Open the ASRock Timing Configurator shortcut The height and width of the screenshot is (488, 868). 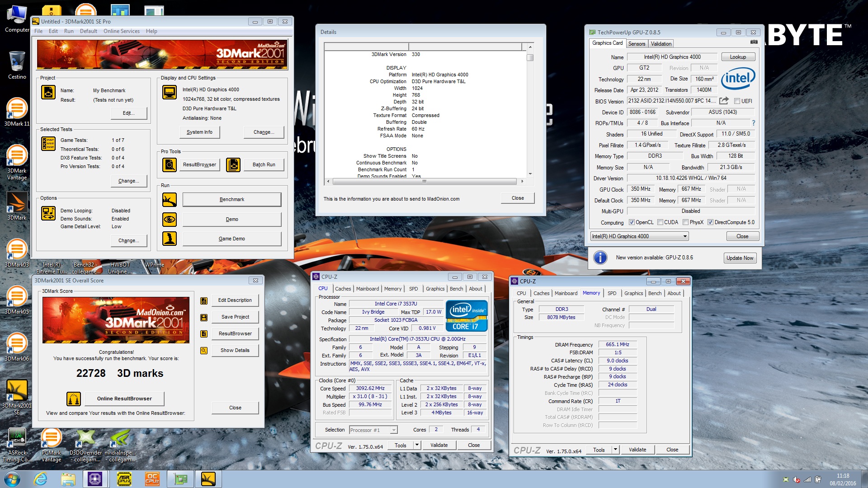coord(17,445)
